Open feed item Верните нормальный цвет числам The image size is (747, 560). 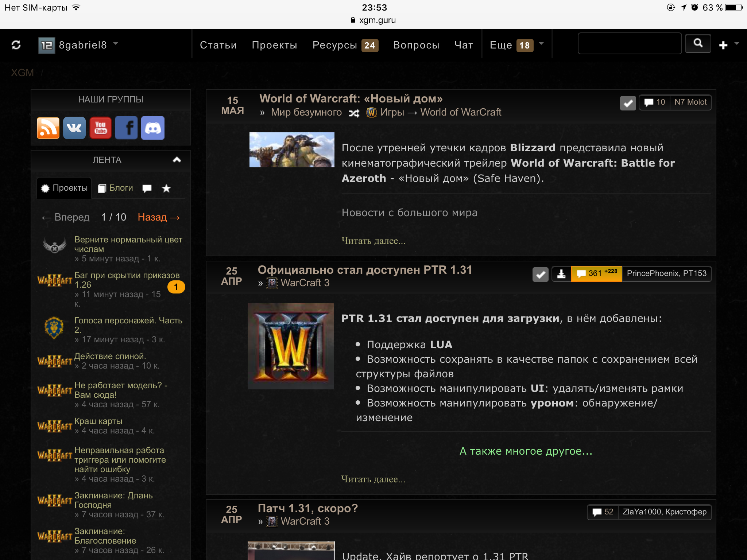(128, 244)
